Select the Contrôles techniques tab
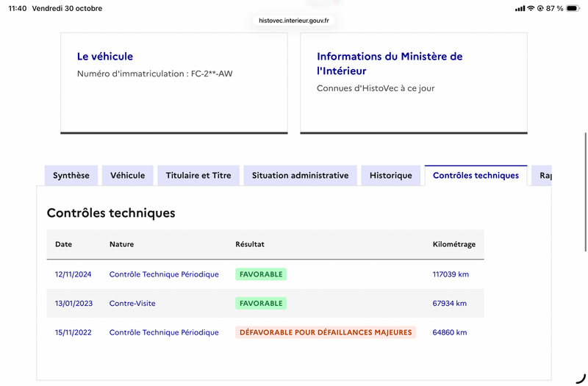 (476, 175)
